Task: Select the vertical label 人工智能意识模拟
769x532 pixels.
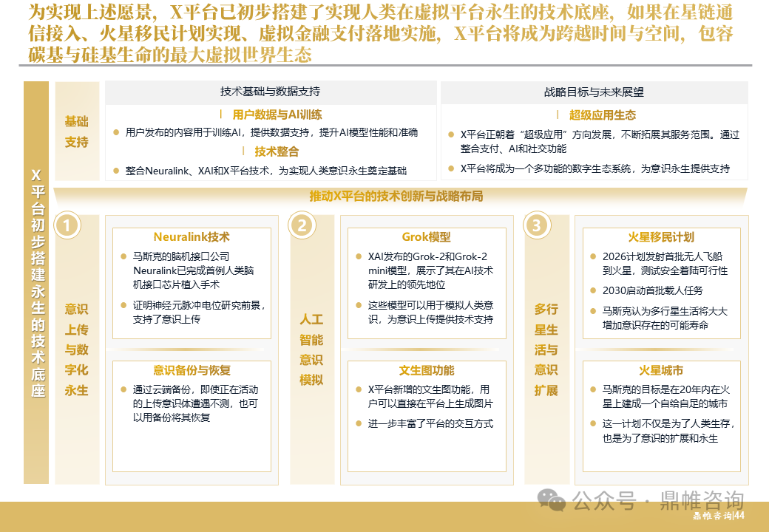Action: pyautogui.click(x=311, y=349)
